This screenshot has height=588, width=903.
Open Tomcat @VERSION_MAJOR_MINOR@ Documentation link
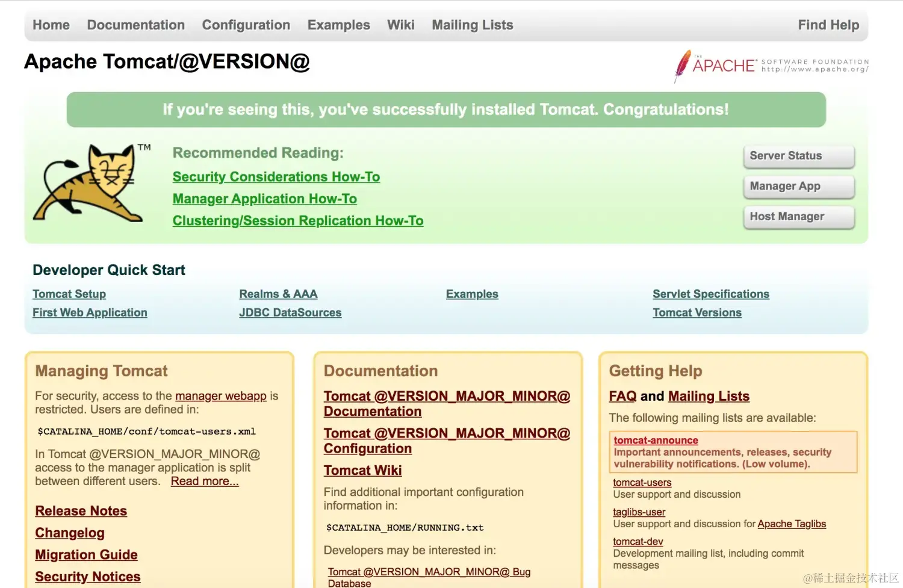coord(447,404)
